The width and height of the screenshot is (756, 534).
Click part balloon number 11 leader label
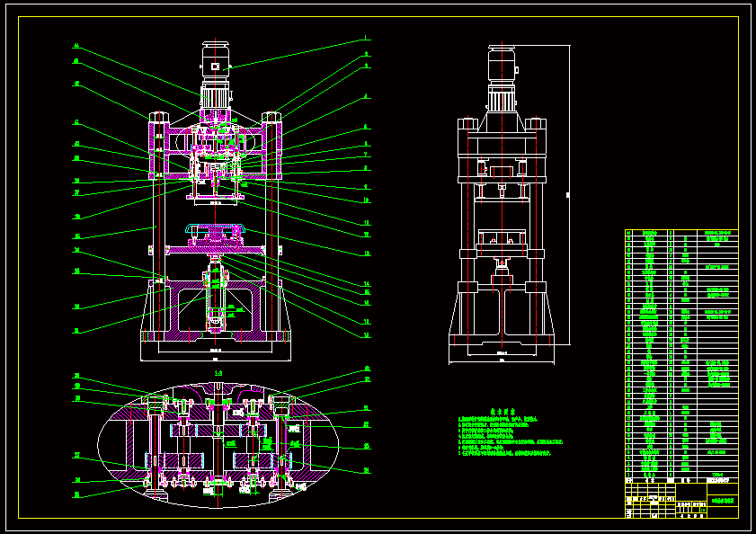(367, 223)
